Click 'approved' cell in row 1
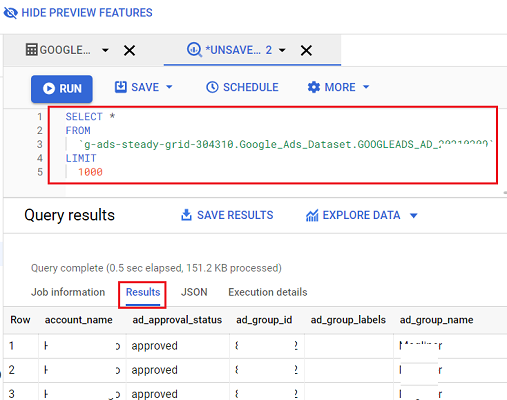This screenshot has width=507, height=400. [x=155, y=346]
